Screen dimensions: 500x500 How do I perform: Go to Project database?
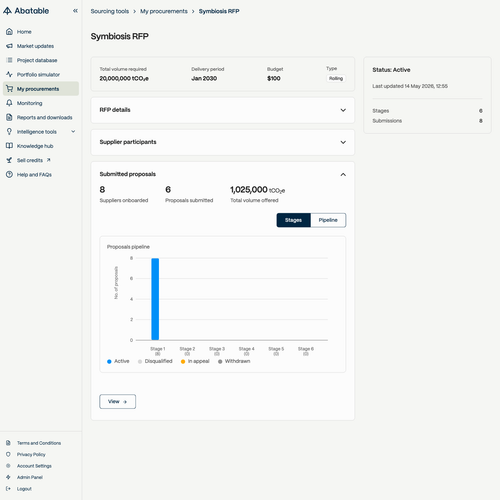tap(41, 60)
